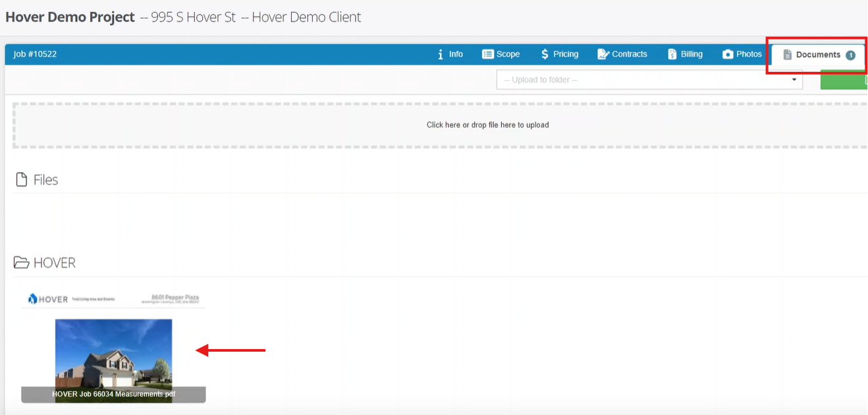The height and width of the screenshot is (415, 868).
Task: Click the Info 'i' icon
Action: (441, 54)
